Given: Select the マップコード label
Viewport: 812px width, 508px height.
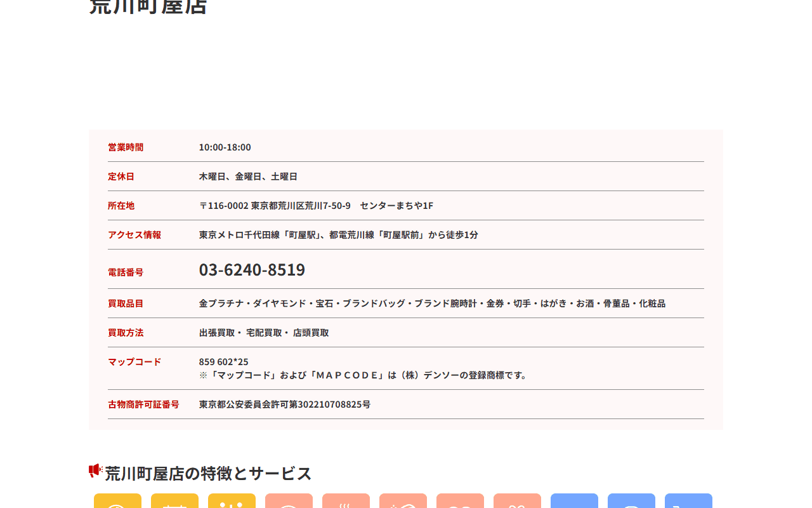Looking at the screenshot, I should point(134,362).
